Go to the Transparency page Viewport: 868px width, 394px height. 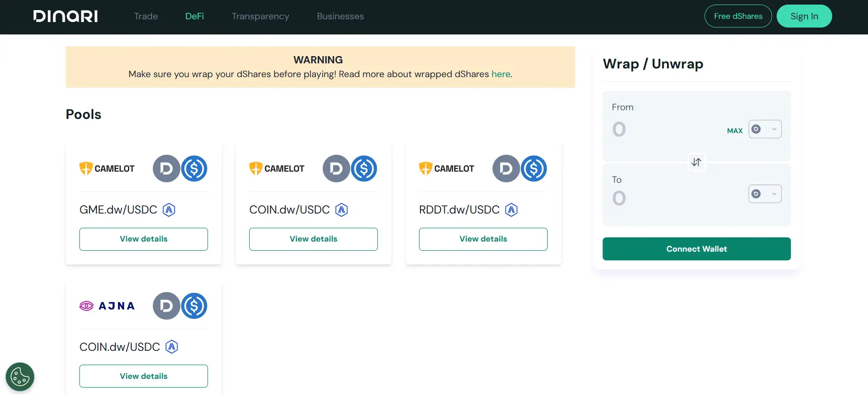point(260,17)
